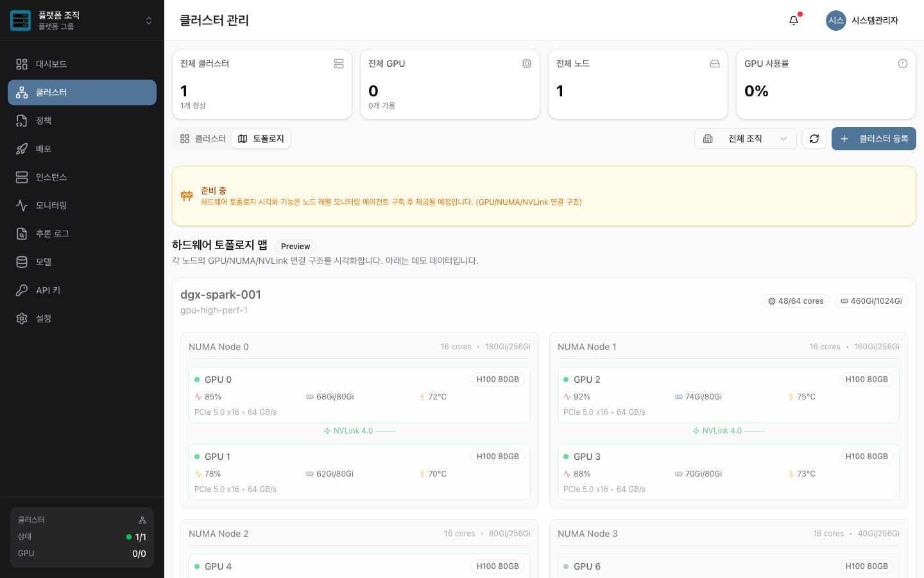Click the NUMA Node 1 heading
This screenshot has width=924, height=578.
click(587, 347)
